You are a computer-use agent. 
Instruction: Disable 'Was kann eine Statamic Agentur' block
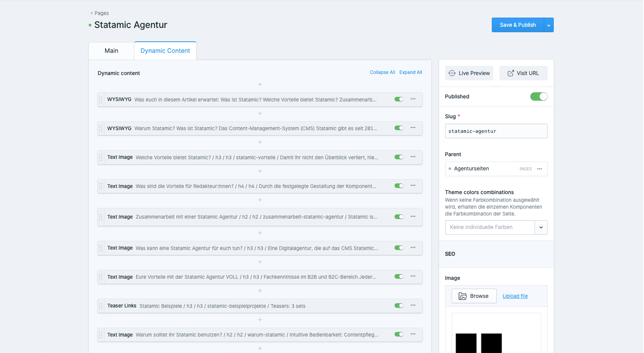coord(399,248)
